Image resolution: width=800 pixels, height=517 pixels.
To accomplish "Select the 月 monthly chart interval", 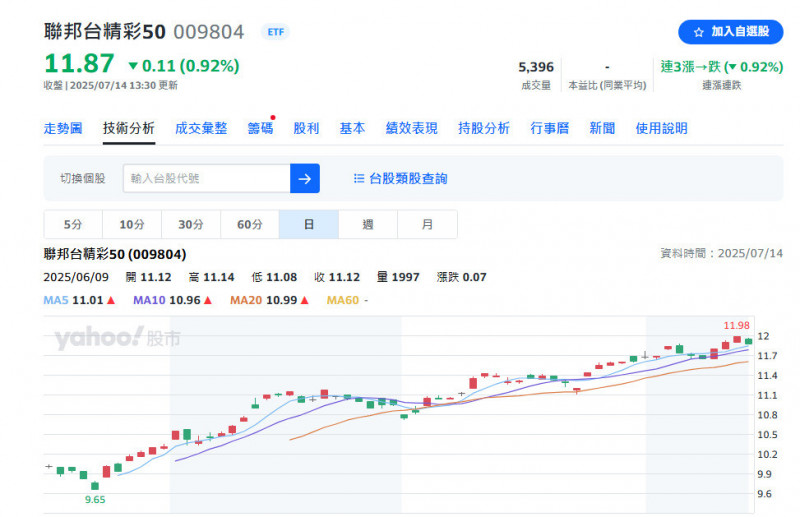I will point(427,224).
